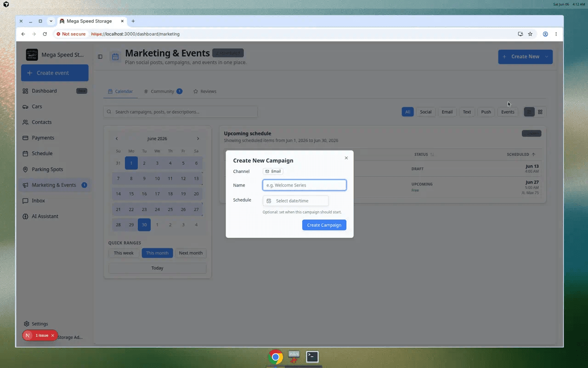588x368 pixels.
Task: Select June 15 on the calendar
Action: click(131, 194)
